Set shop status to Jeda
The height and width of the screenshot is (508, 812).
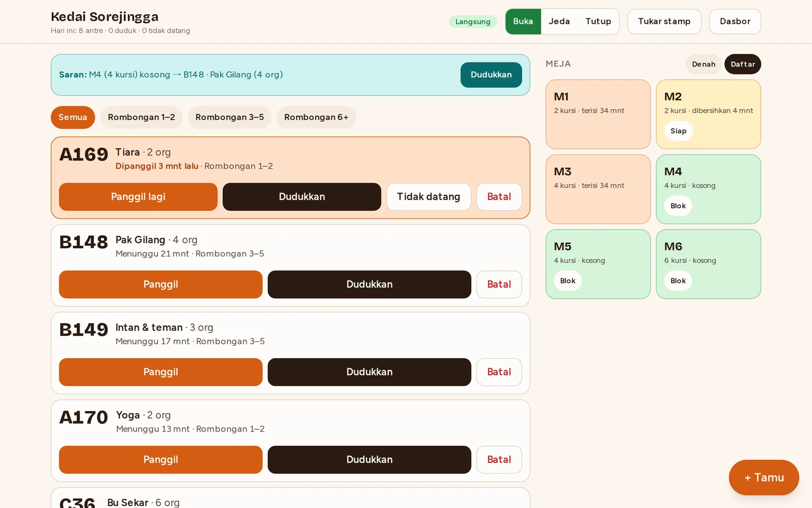559,21
